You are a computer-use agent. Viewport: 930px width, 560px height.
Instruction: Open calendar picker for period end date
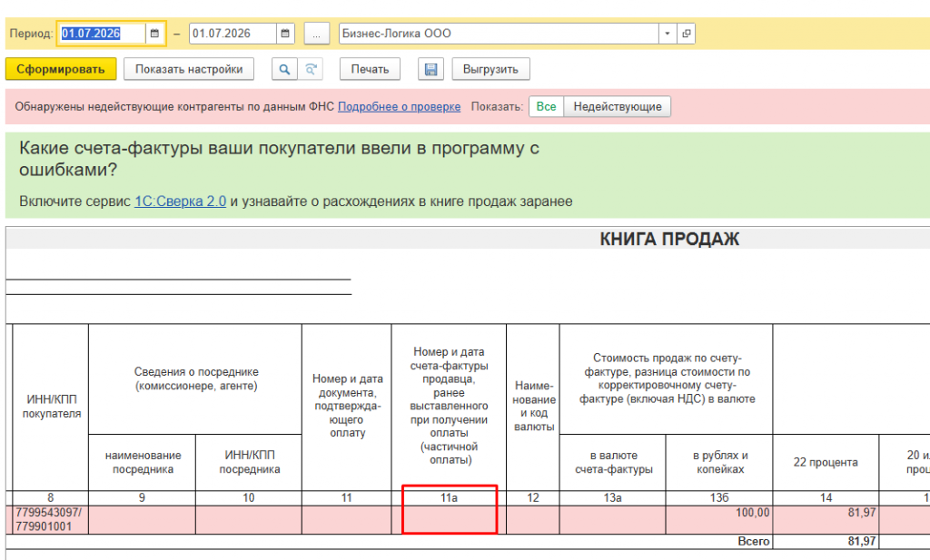[x=284, y=34]
